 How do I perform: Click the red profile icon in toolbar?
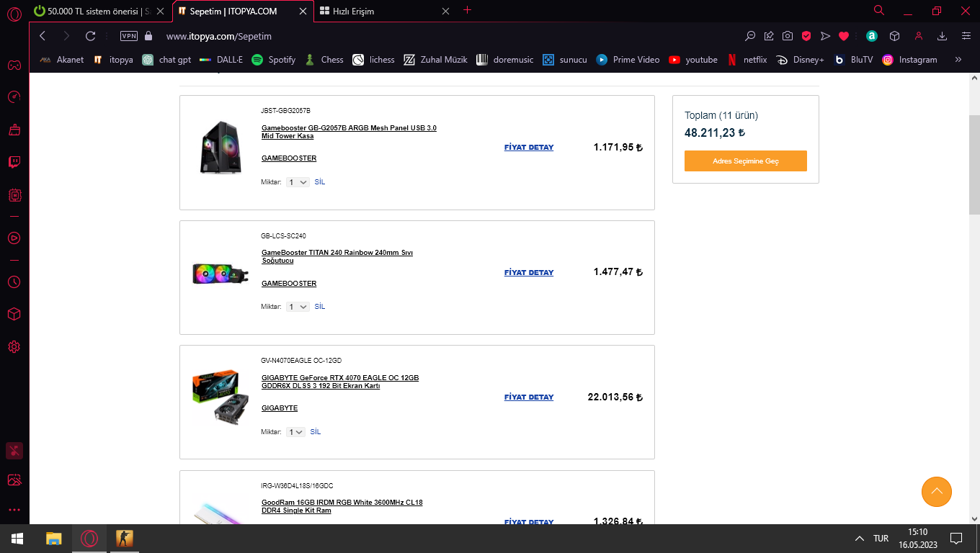918,36
